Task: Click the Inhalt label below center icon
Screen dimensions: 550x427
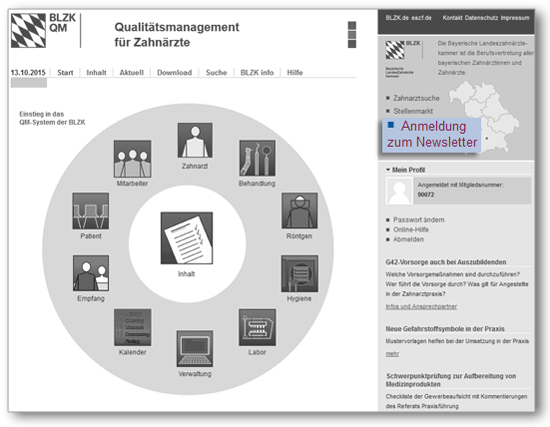Action: (x=186, y=274)
